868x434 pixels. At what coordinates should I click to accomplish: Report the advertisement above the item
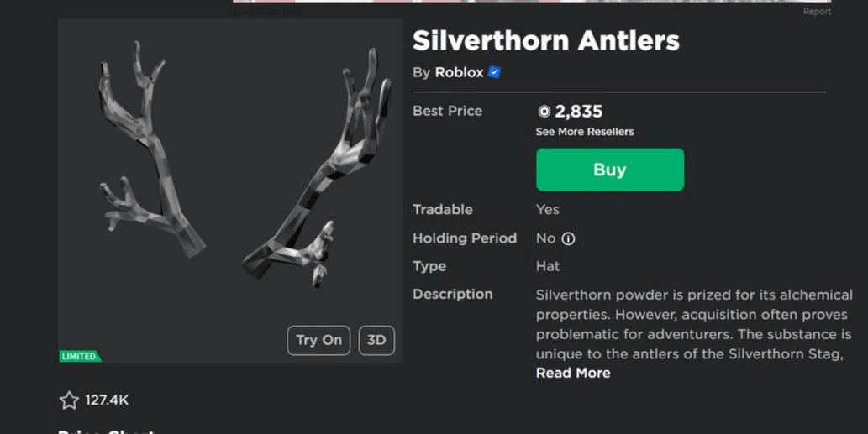tap(817, 12)
